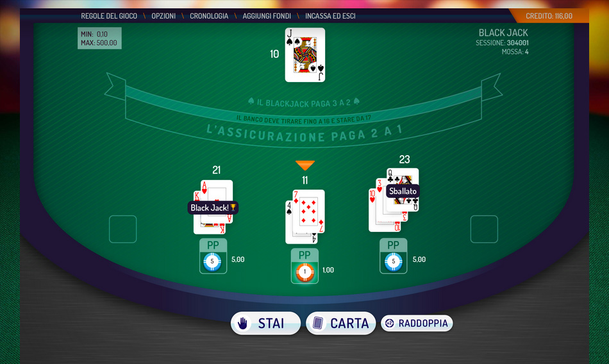This screenshot has width=609, height=364.
Task: Click the blue 5 chip under Black Jack hand
Action: 212,261
